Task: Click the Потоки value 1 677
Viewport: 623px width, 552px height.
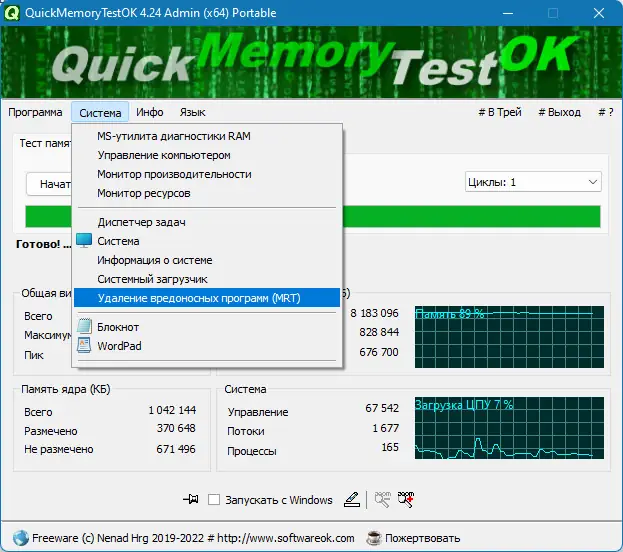Action: (x=385, y=428)
